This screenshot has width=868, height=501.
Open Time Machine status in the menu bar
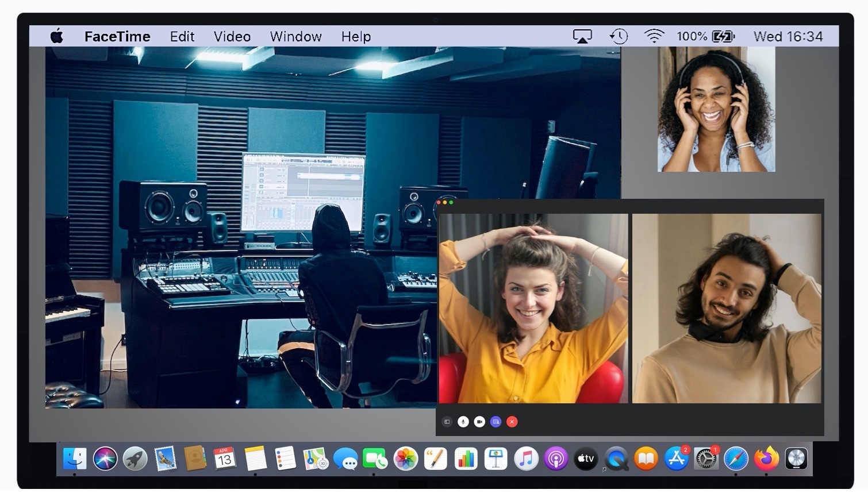[618, 36]
